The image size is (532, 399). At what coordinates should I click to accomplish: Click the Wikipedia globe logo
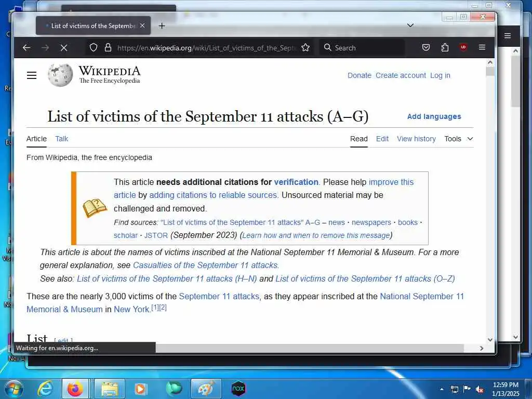[x=60, y=75]
